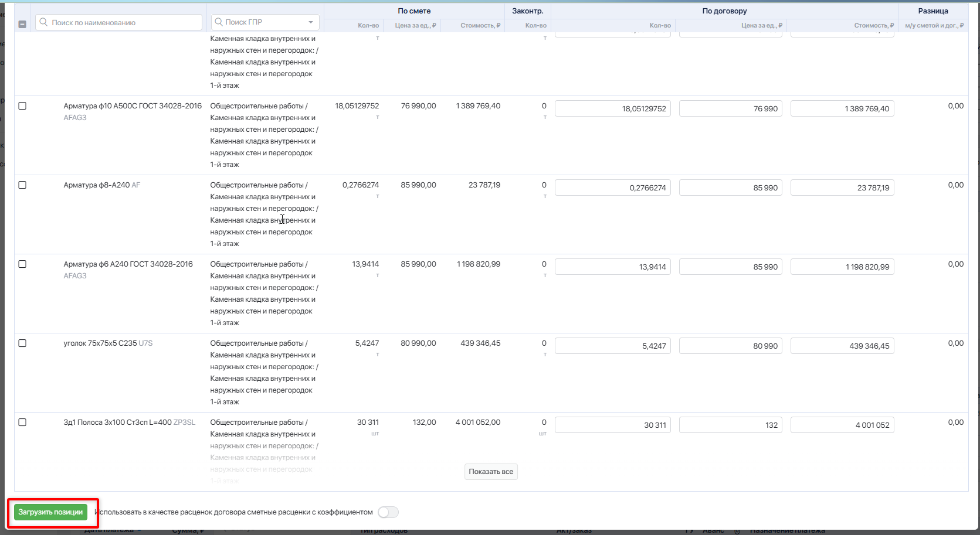Focus the Поиск по наименованию search field
This screenshot has height=535, width=980.
pos(123,22)
